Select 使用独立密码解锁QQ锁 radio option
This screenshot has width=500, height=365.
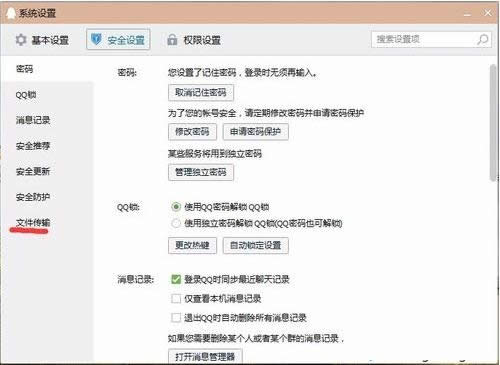click(176, 223)
